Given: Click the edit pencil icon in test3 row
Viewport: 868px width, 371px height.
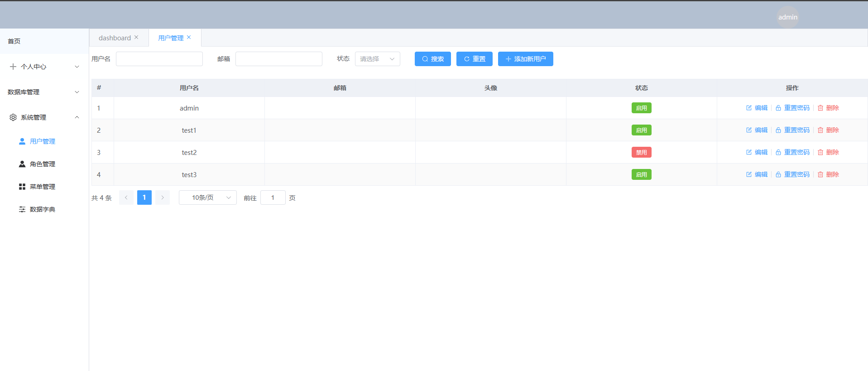Looking at the screenshot, I should point(749,174).
